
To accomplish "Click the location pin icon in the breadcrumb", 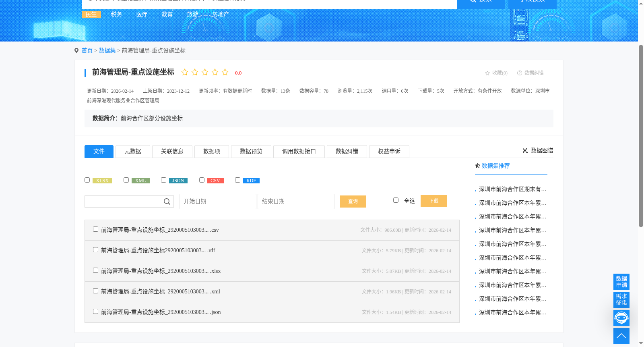I will 76,50.
